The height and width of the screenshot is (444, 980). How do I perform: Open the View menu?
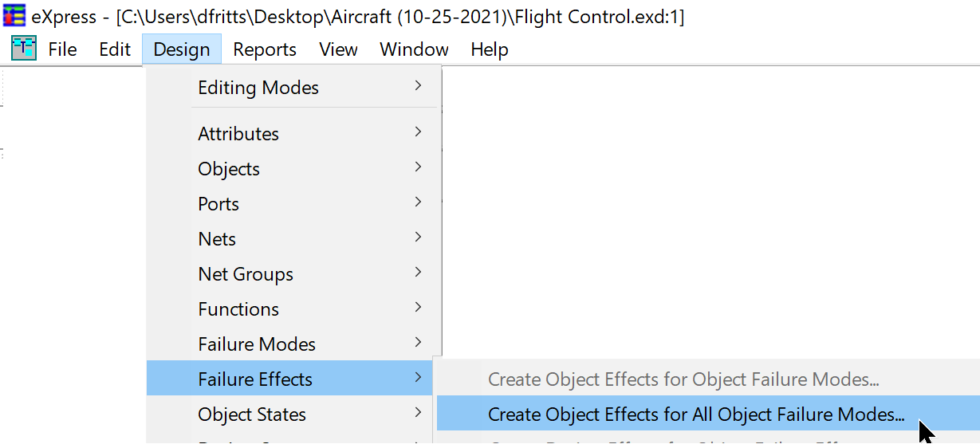click(x=338, y=49)
